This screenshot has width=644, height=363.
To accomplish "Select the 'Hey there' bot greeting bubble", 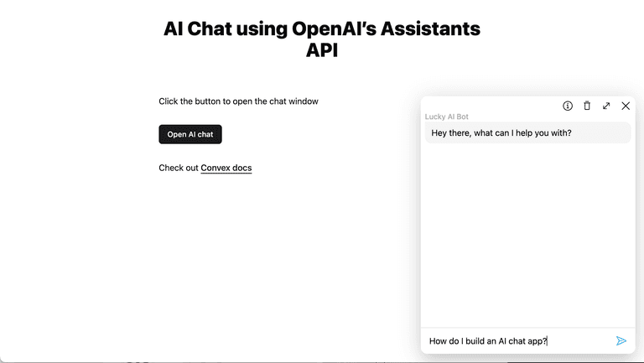I will tap(527, 132).
